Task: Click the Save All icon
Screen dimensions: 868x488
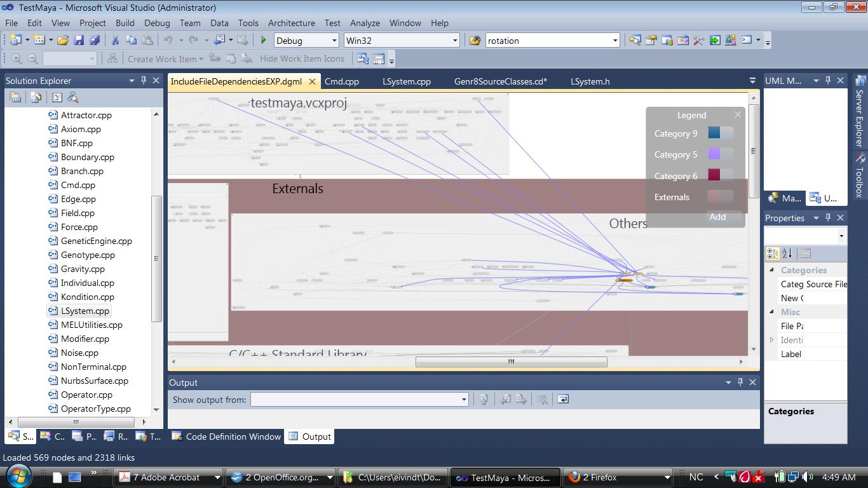Action: coord(95,40)
